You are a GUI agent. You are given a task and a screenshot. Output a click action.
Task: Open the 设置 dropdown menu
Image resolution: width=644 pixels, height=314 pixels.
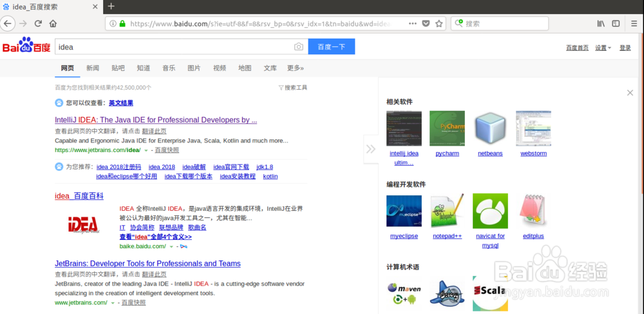(x=603, y=48)
